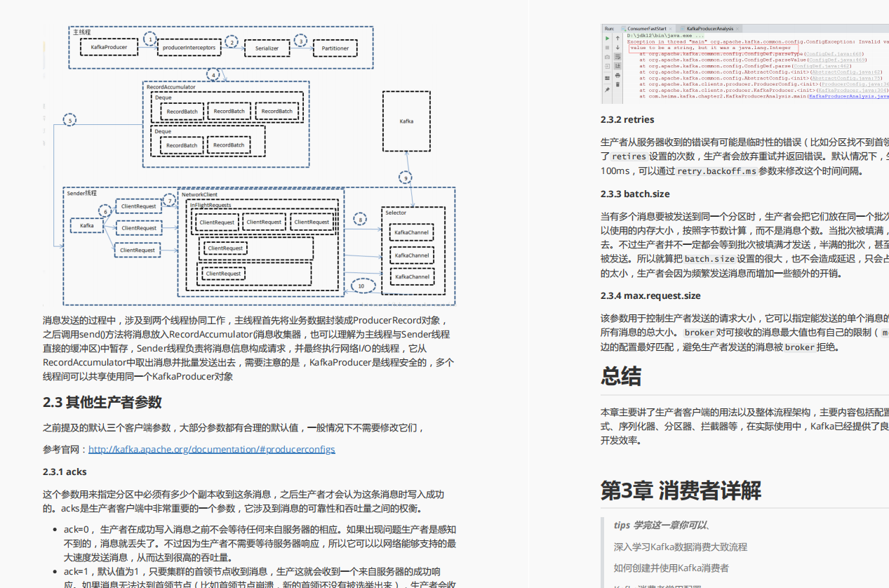889x588 pixels.
Task: Click the 'tips 学完这一章你可以' note line
Action: 663,525
